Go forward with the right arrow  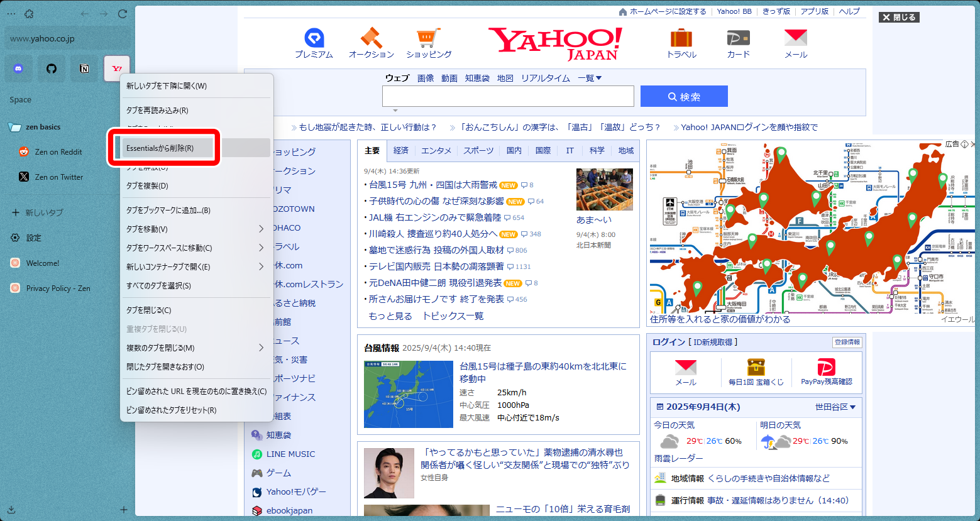[x=104, y=14]
